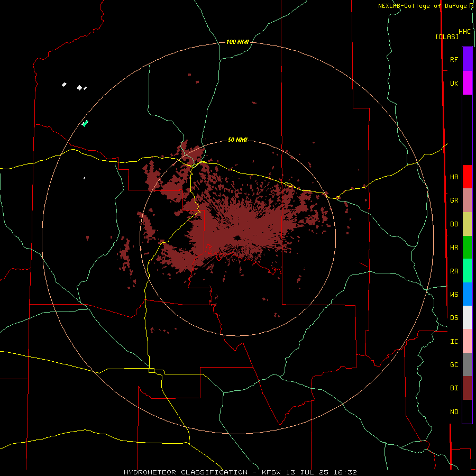Click the RF purple legend color block
This screenshot has height=476, width=476.
tap(467, 59)
